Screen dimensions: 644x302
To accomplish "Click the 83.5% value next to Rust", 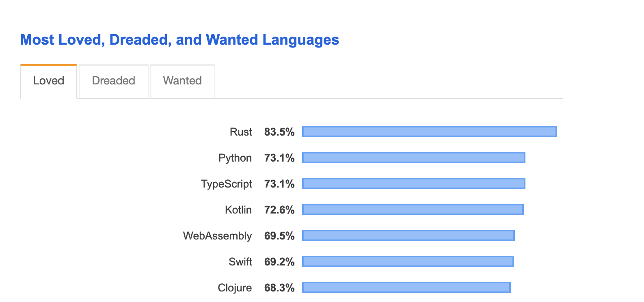I will pos(279,132).
